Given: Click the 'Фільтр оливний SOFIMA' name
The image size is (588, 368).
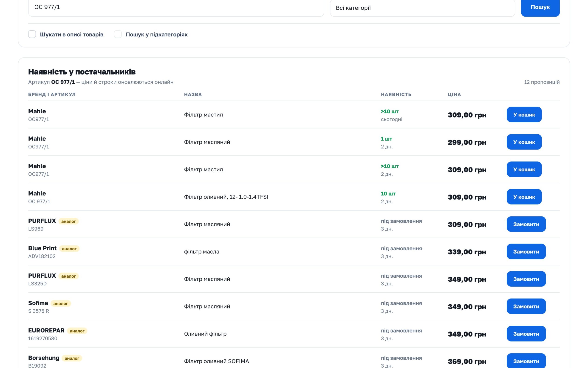Looking at the screenshot, I should tap(217, 361).
